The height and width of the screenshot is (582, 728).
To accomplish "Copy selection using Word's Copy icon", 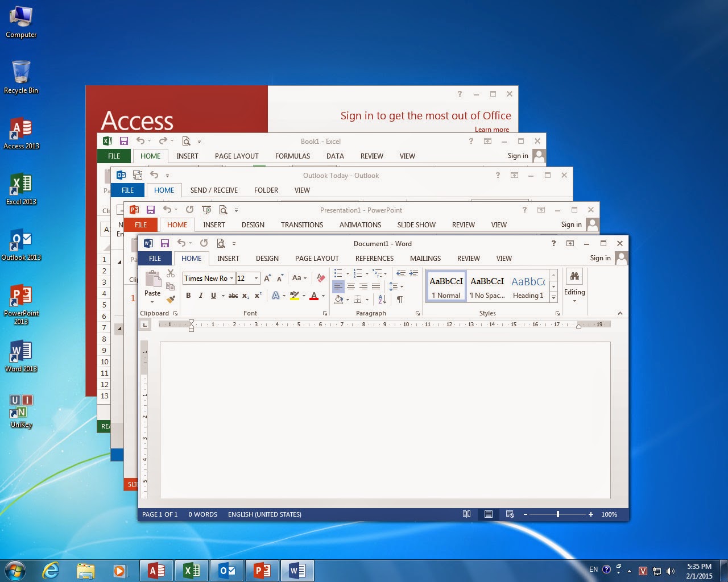I will point(171,286).
